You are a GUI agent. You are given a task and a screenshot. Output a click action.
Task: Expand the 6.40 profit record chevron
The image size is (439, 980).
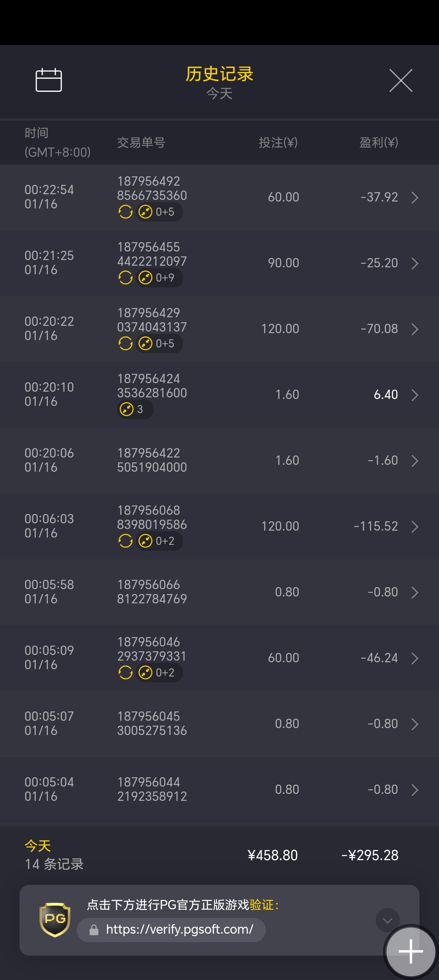click(x=415, y=395)
